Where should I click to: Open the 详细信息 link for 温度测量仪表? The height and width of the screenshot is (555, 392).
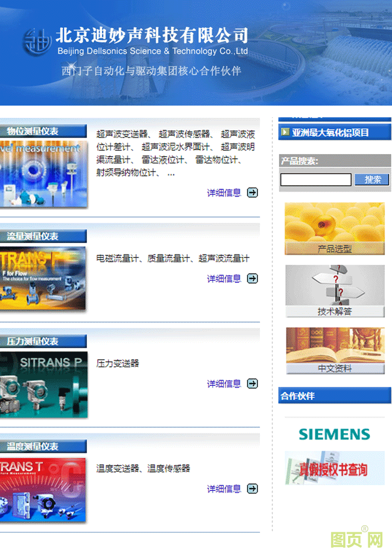pos(223,488)
